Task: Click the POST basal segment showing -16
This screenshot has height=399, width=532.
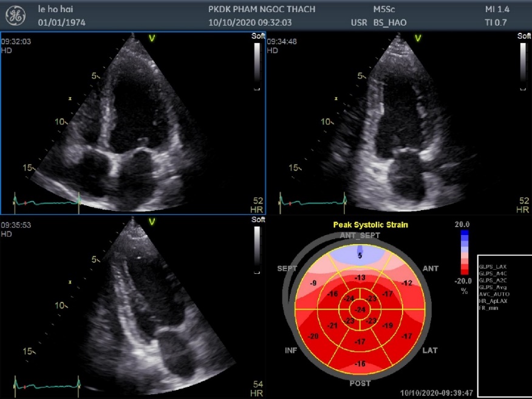Action: (x=360, y=363)
